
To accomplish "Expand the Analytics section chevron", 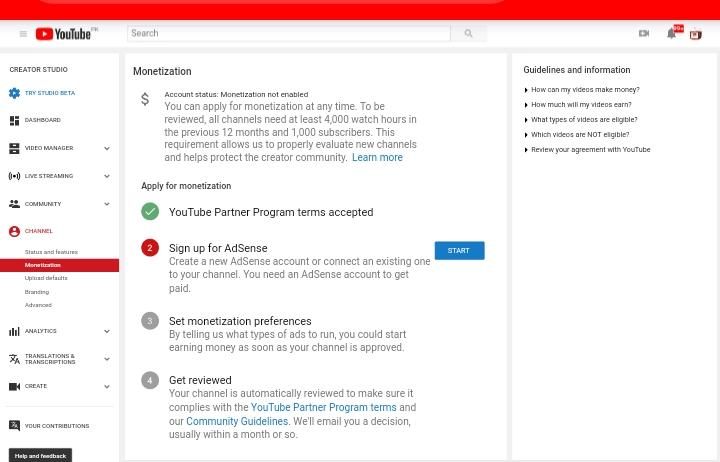I will coord(107,331).
